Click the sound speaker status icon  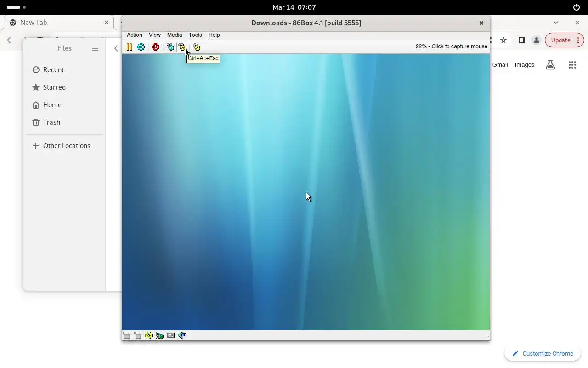[x=182, y=335]
